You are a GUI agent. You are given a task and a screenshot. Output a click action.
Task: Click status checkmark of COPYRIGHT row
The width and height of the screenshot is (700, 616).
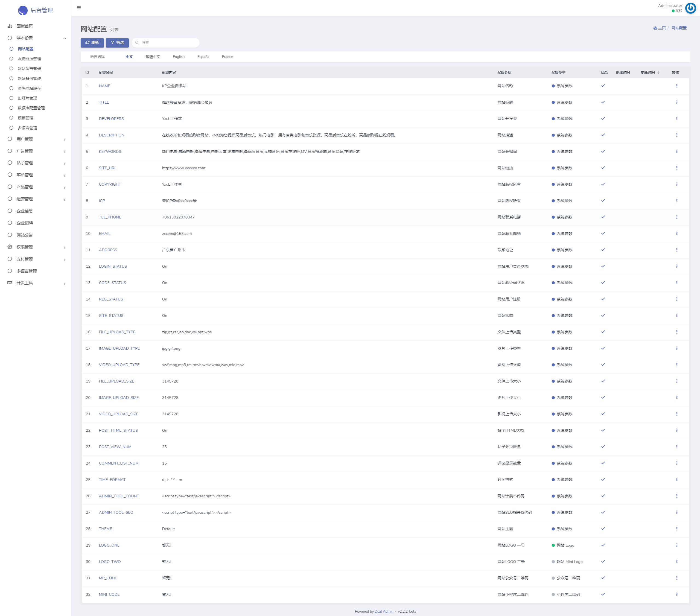[x=603, y=184]
